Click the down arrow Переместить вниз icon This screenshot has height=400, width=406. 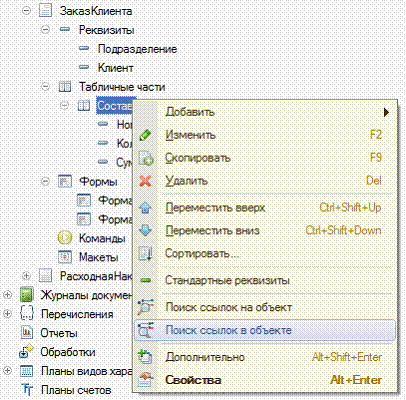(x=145, y=230)
